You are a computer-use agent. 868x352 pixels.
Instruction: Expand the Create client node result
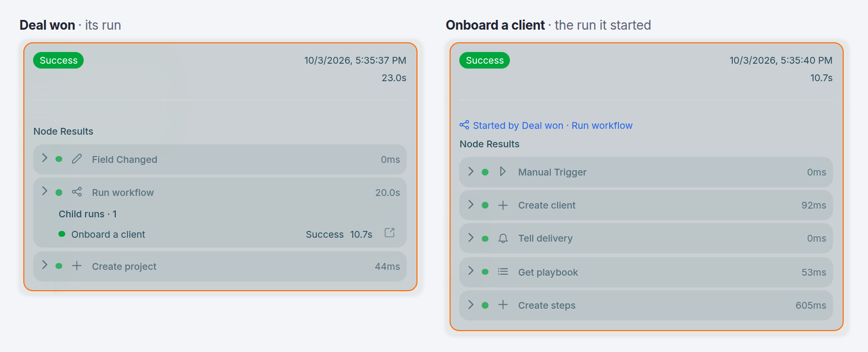471,205
